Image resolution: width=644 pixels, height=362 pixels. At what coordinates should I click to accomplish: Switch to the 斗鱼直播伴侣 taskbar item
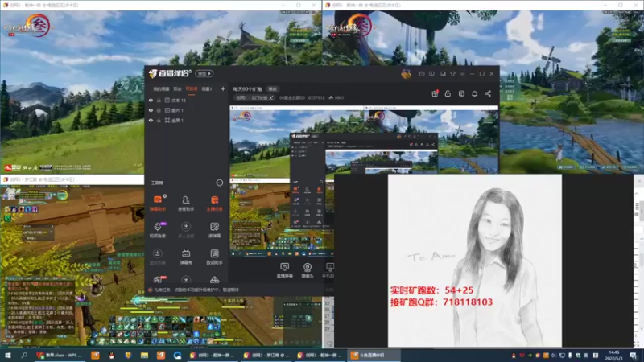(374, 356)
